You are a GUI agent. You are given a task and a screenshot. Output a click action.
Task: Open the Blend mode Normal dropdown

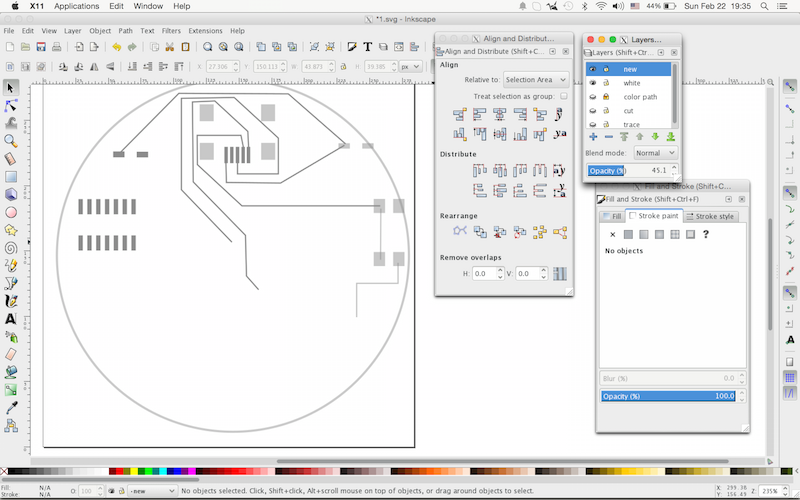[x=655, y=153]
